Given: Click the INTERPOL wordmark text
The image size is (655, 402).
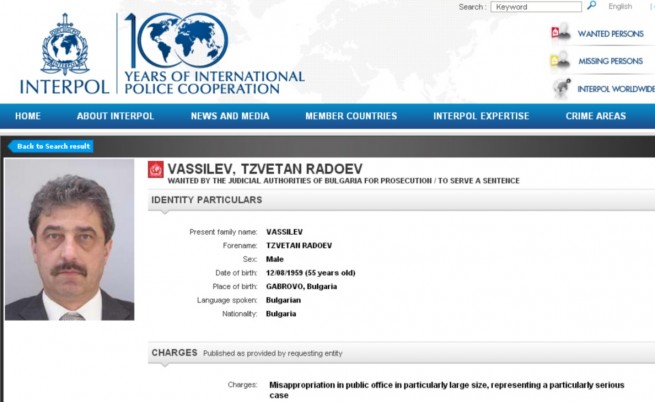Looking at the screenshot, I should (x=65, y=87).
